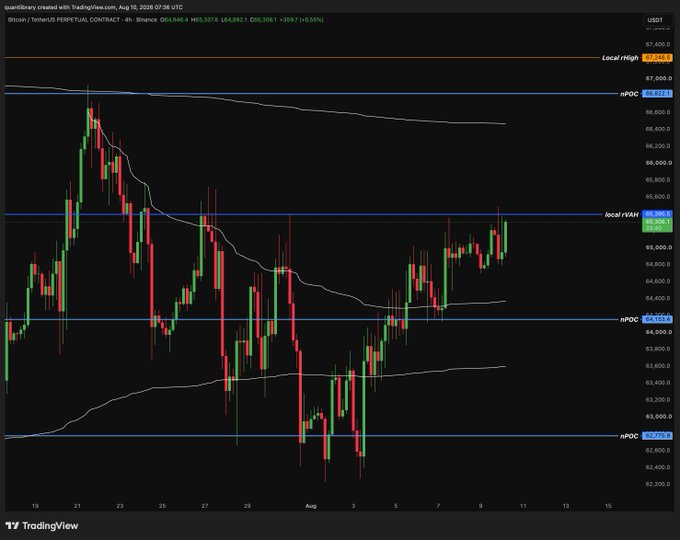Click date 29 on the time axis

coord(247,506)
